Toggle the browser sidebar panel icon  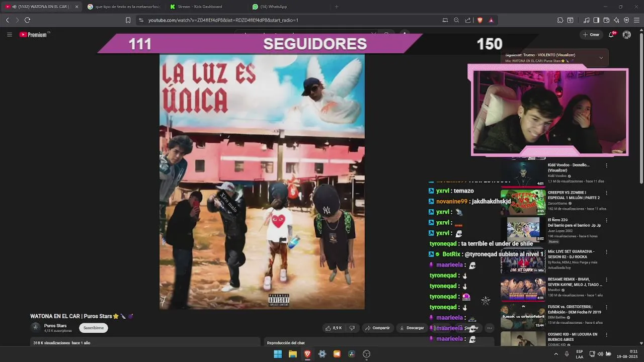click(x=596, y=20)
